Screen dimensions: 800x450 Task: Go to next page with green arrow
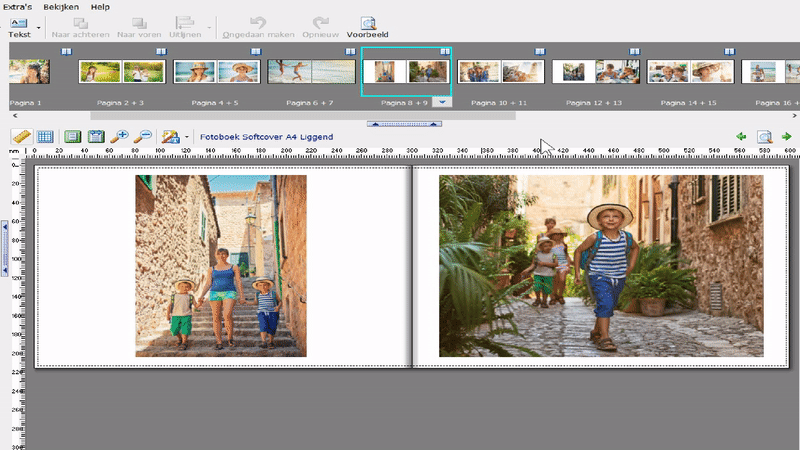coord(786,137)
